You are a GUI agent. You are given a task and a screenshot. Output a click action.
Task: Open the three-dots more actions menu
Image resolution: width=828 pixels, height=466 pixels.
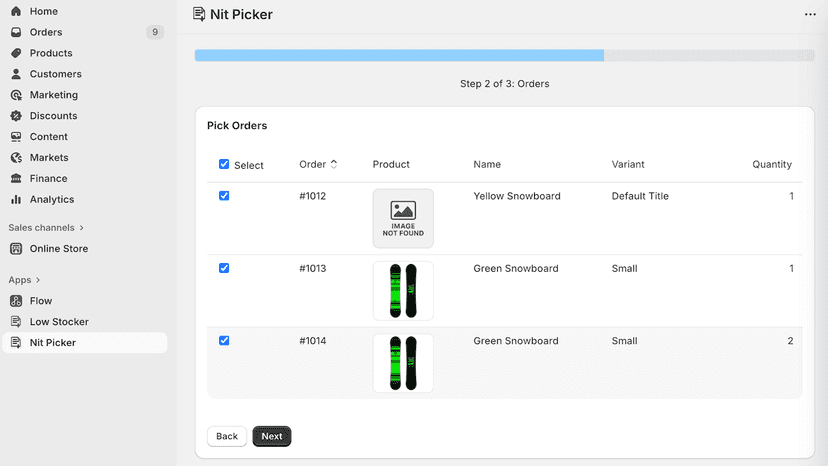point(810,14)
